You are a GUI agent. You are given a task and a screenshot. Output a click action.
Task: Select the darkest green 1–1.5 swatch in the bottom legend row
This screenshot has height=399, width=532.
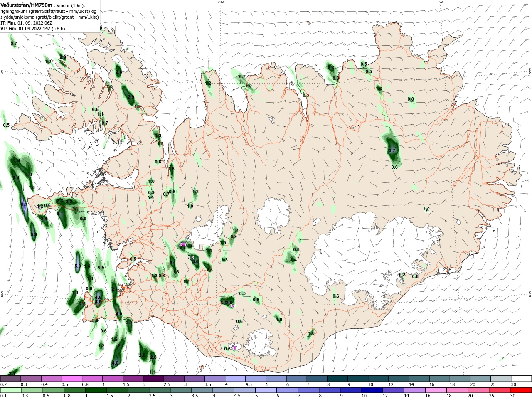pos(96,390)
